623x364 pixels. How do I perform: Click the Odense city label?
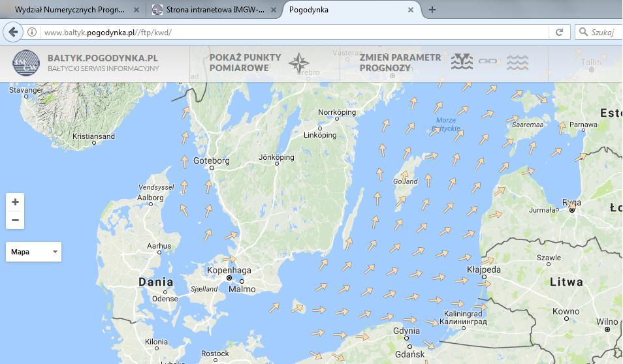click(x=165, y=299)
